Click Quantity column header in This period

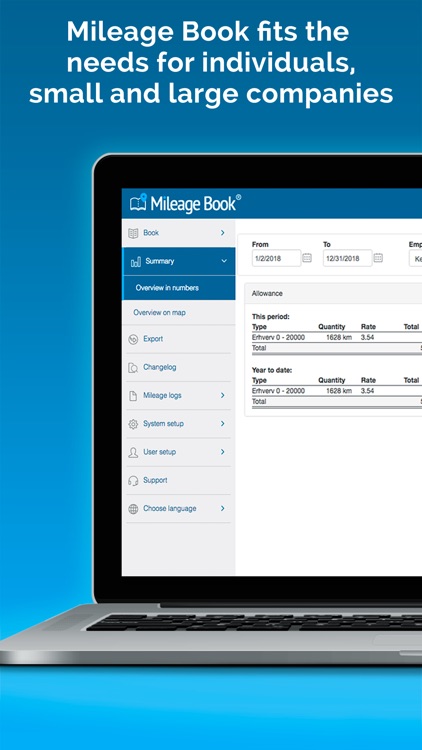tap(332, 327)
